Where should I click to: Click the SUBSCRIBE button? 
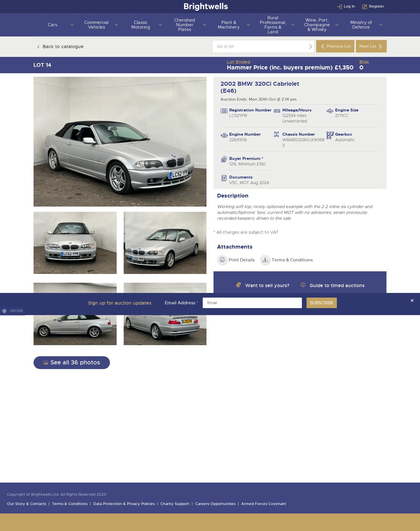point(321,303)
